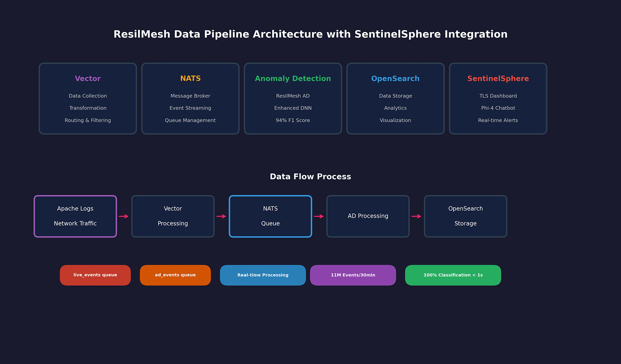Click the Vector component card
This screenshot has height=364, width=621.
[88, 99]
